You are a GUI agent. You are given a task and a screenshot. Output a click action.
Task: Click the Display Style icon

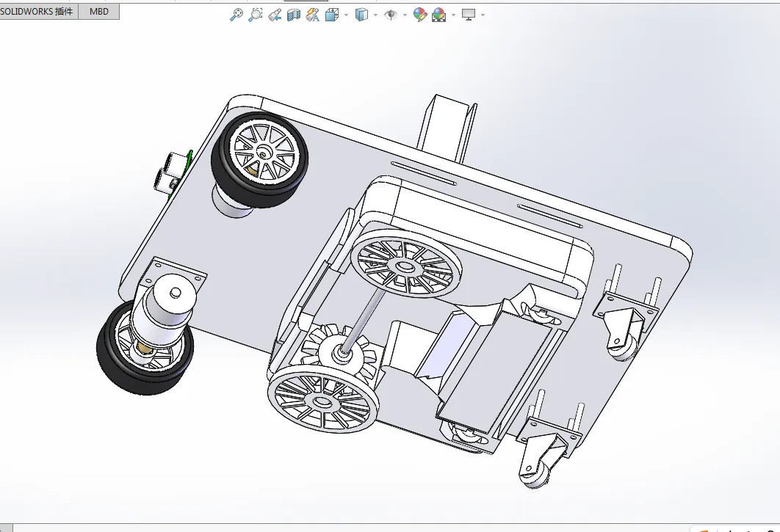pos(361,15)
